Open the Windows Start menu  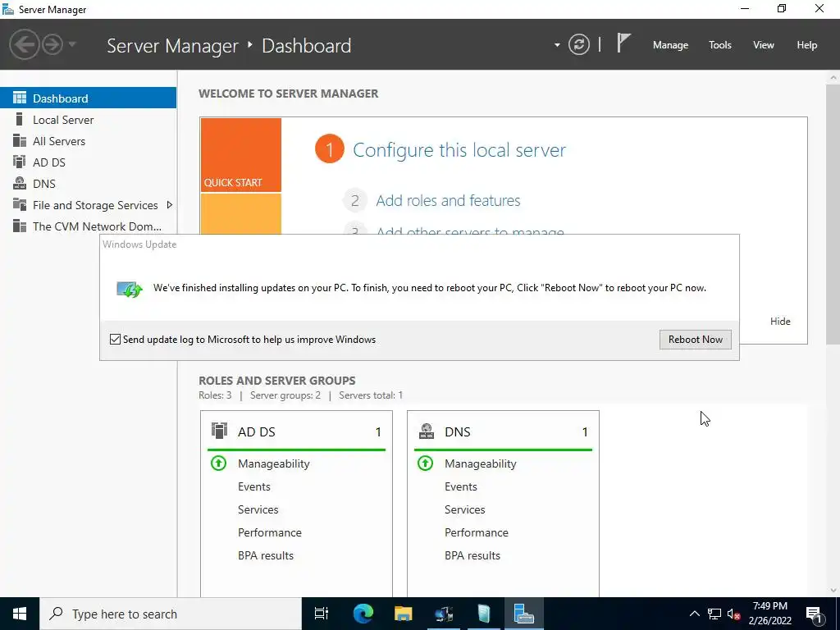click(20, 614)
